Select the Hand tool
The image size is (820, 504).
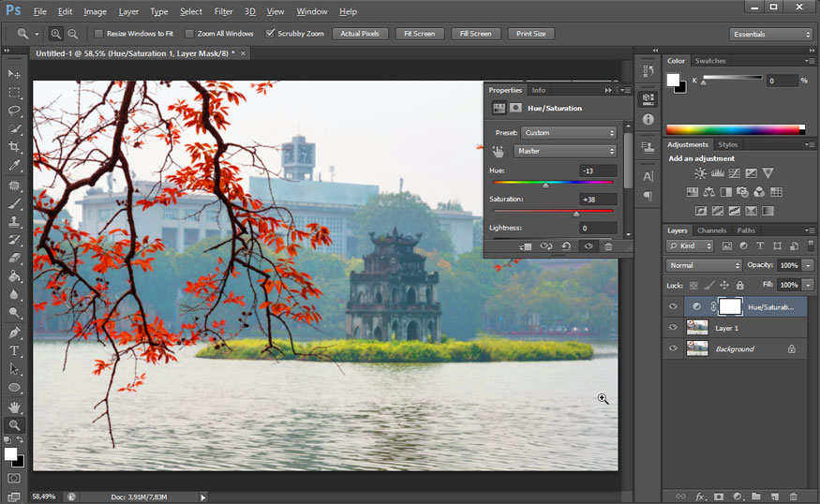click(x=14, y=408)
